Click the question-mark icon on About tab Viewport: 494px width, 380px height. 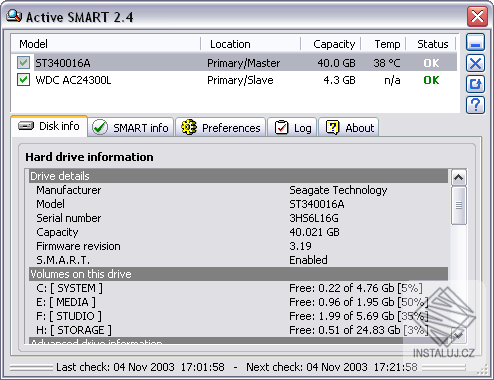[332, 128]
